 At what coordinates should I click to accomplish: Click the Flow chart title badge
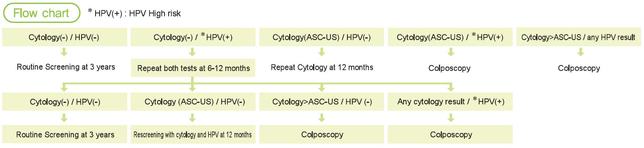41,13
